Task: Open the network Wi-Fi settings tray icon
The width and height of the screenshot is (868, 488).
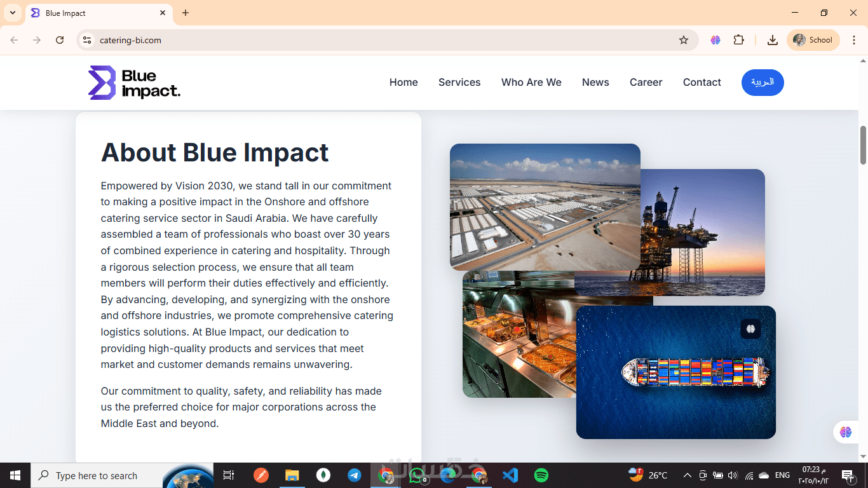Action: tap(749, 475)
